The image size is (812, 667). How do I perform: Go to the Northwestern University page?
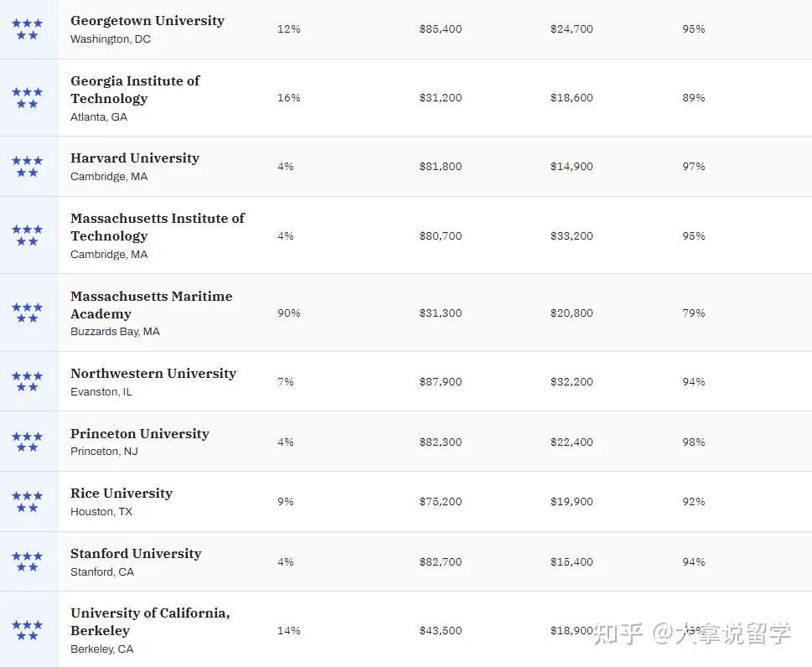153,374
